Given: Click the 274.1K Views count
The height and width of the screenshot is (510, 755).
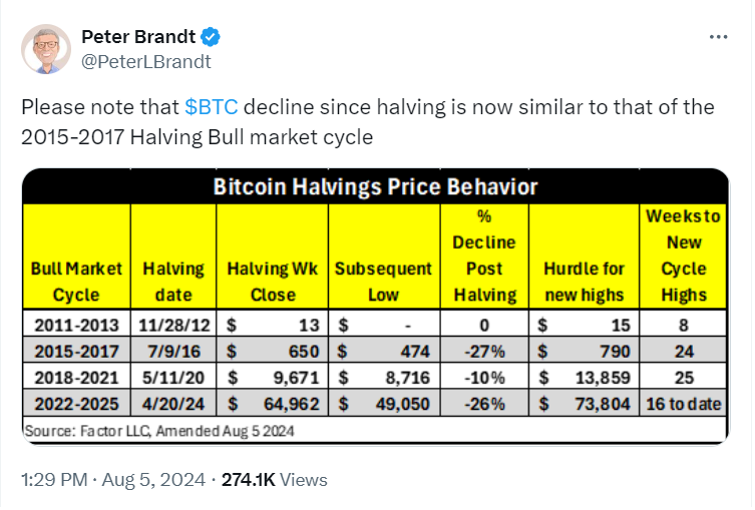Looking at the screenshot, I should (274, 480).
